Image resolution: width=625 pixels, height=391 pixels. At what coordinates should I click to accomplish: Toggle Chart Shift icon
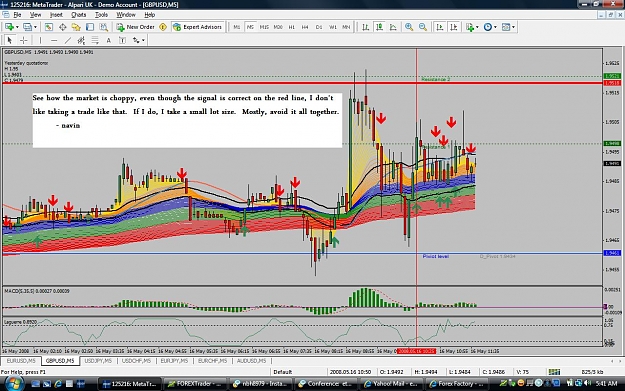(454, 27)
